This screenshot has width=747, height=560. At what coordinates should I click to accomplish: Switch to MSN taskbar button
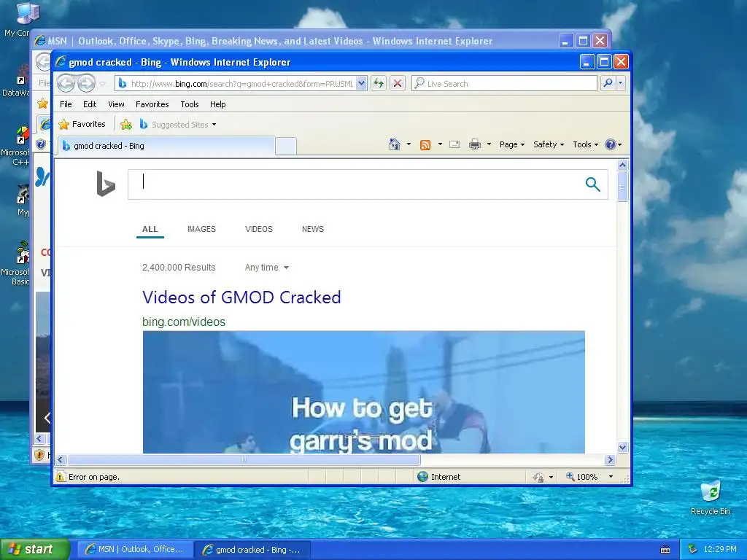[x=135, y=549]
